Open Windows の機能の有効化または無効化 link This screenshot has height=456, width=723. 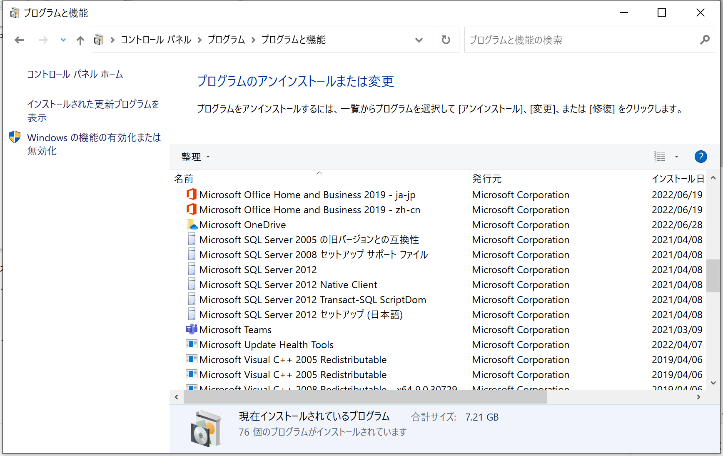[x=94, y=144]
